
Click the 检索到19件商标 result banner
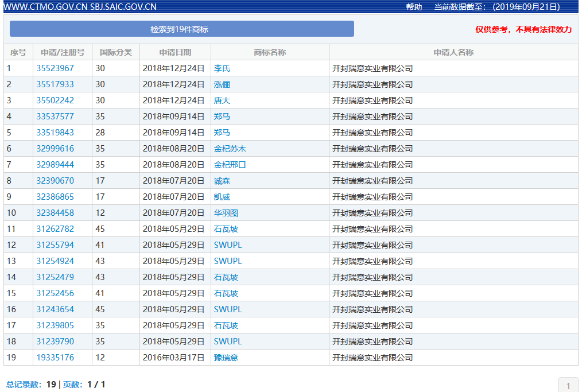click(x=181, y=29)
